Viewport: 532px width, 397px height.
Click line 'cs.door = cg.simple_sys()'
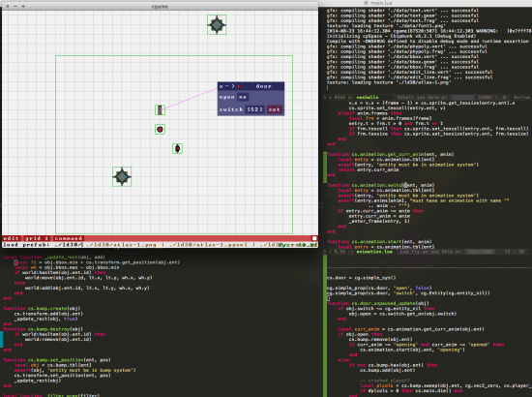362,278
